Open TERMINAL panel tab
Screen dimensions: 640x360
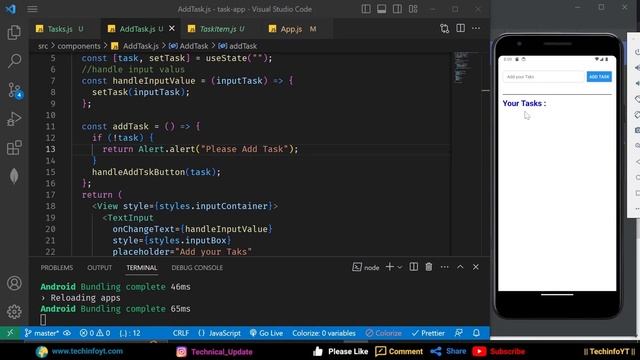[x=142, y=268]
